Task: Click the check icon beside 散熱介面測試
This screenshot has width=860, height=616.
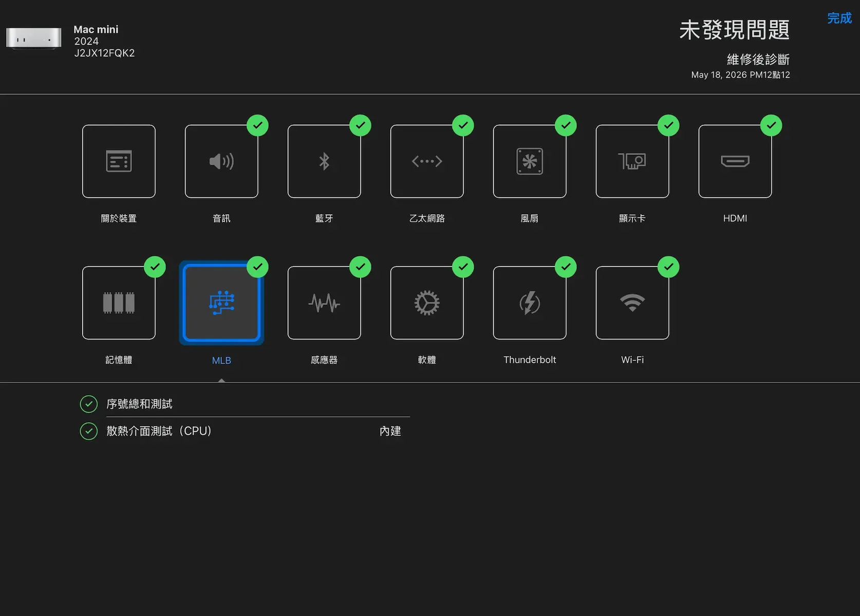Action: tap(89, 431)
